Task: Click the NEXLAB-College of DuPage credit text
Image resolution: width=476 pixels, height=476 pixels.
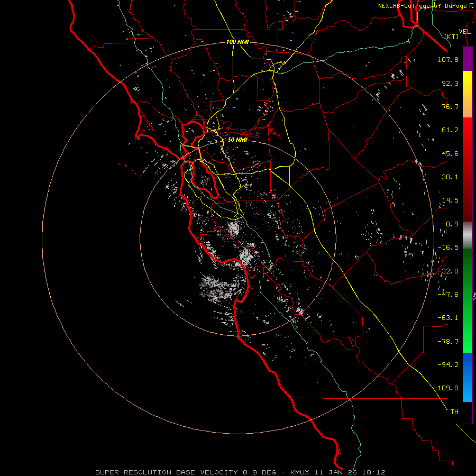Action: [x=426, y=6]
